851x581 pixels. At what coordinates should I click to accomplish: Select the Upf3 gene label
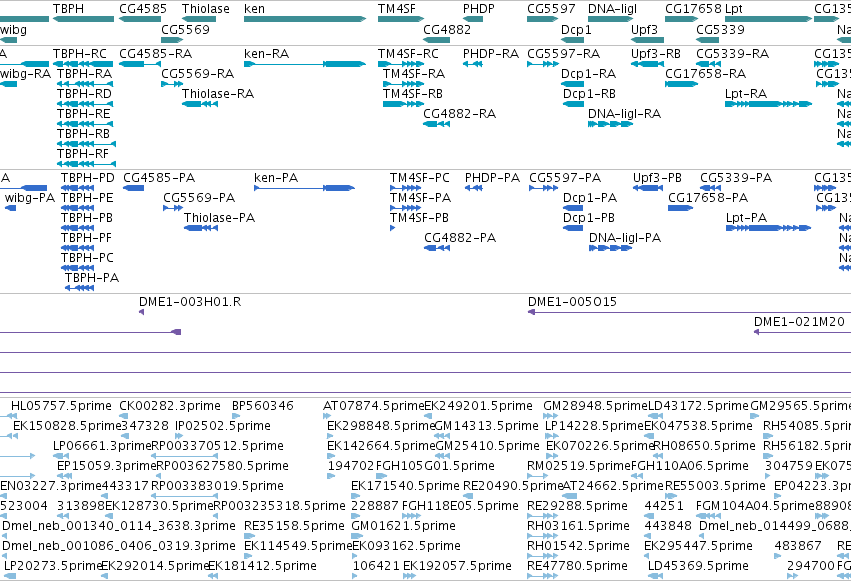click(x=644, y=29)
